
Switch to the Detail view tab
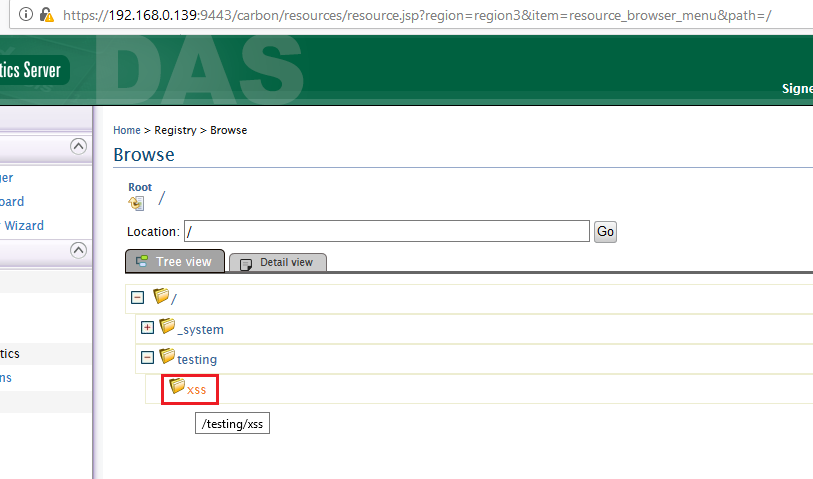278,262
